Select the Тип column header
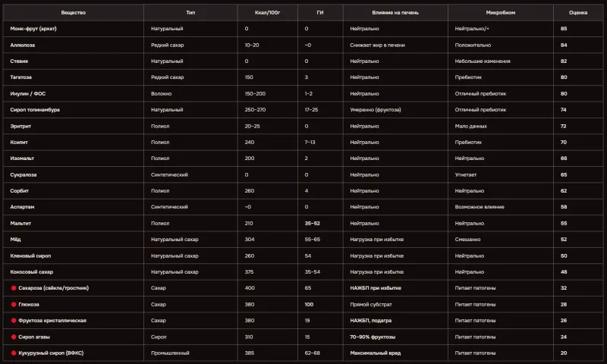This screenshot has height=364, width=607. point(190,13)
